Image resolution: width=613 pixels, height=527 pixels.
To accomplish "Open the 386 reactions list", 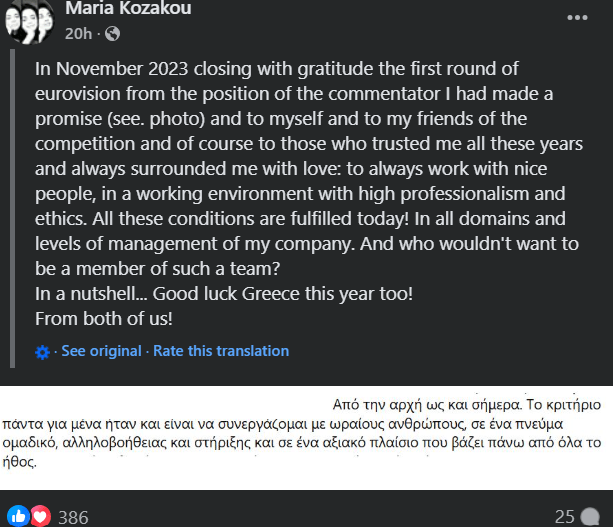I will 73,518.
